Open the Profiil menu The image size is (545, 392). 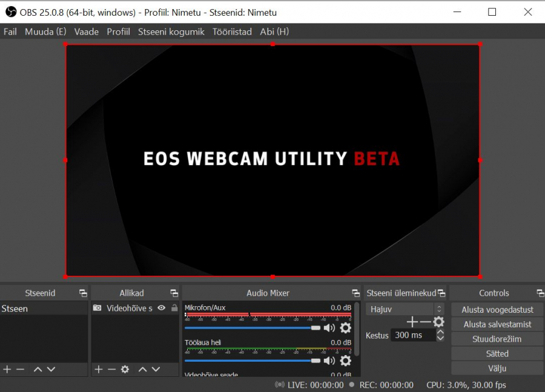(118, 31)
